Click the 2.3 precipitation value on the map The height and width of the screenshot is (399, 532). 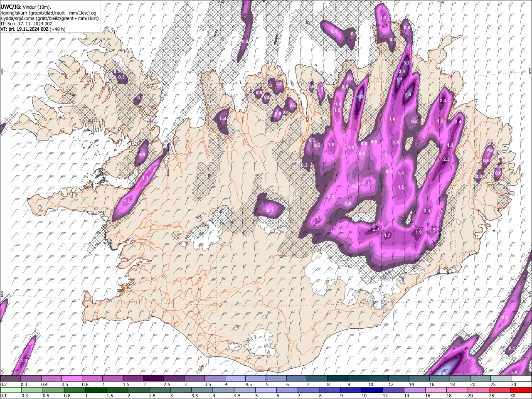tap(446, 159)
